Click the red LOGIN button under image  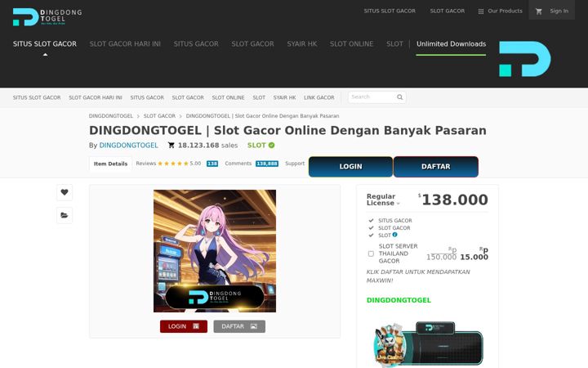[184, 326]
